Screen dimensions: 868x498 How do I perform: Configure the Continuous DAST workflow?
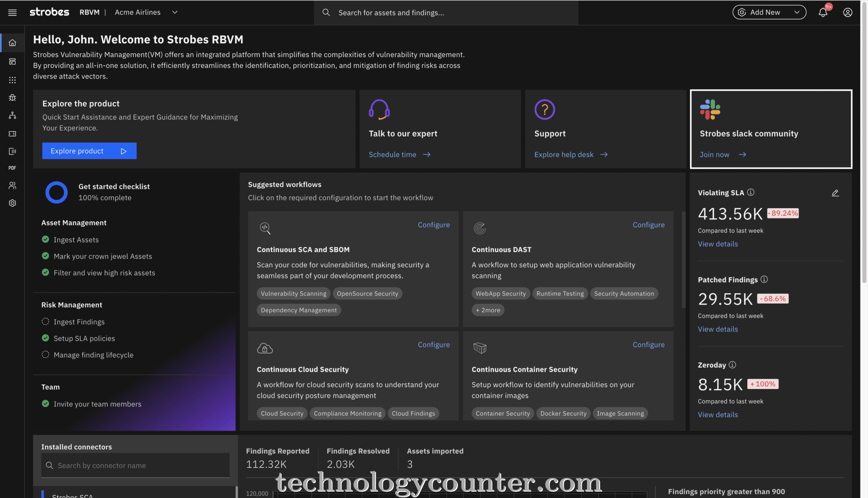coord(648,225)
